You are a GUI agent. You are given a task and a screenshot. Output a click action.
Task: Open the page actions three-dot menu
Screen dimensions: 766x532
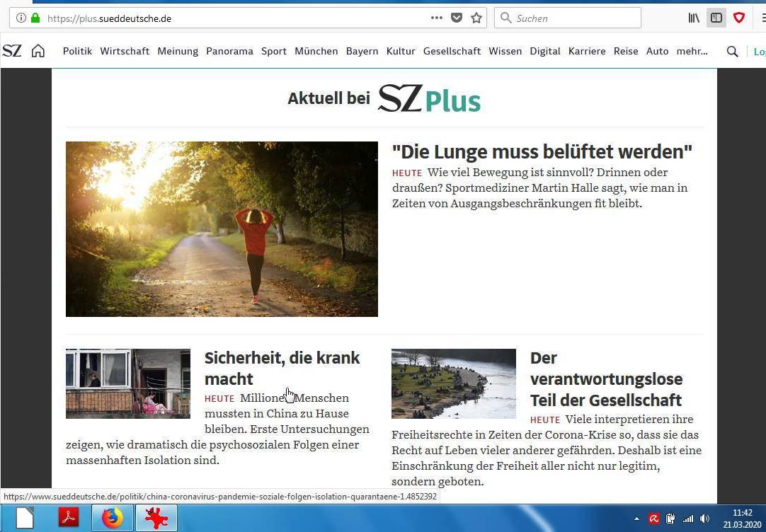point(437,18)
